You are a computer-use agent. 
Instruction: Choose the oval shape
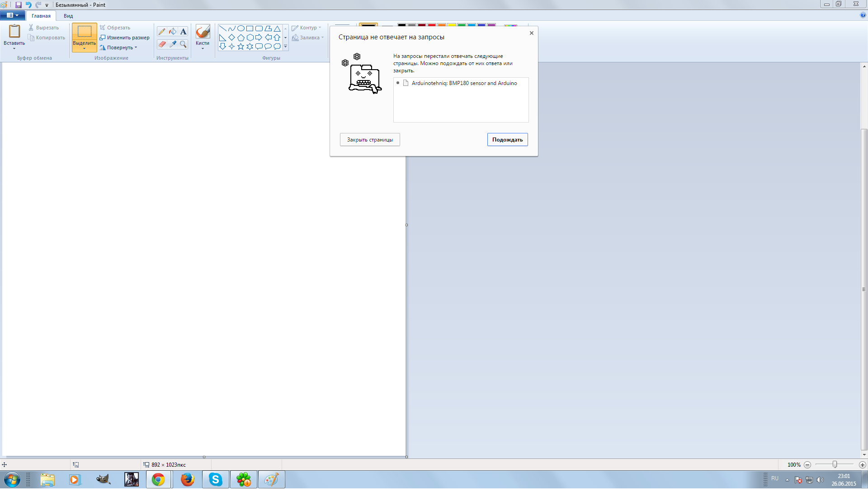coord(241,28)
